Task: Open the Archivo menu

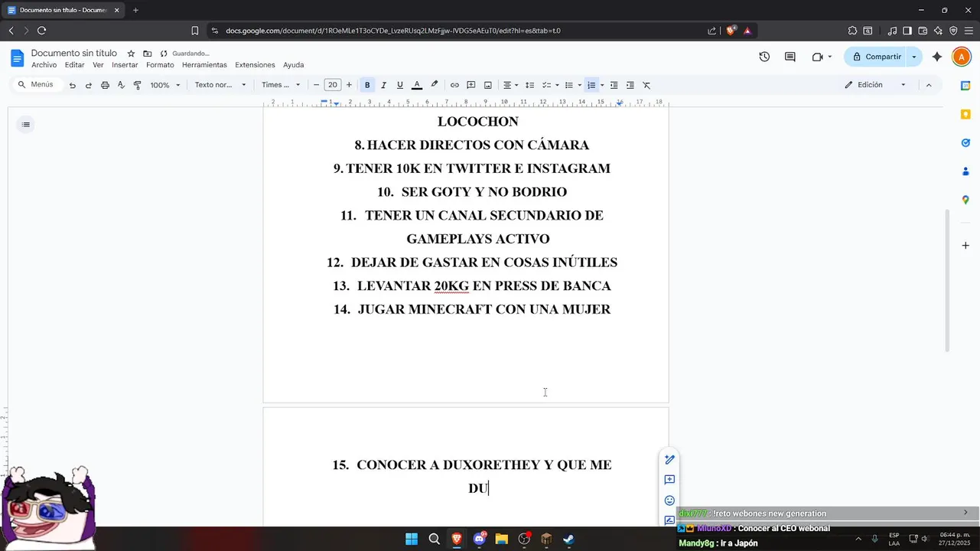Action: (44, 65)
